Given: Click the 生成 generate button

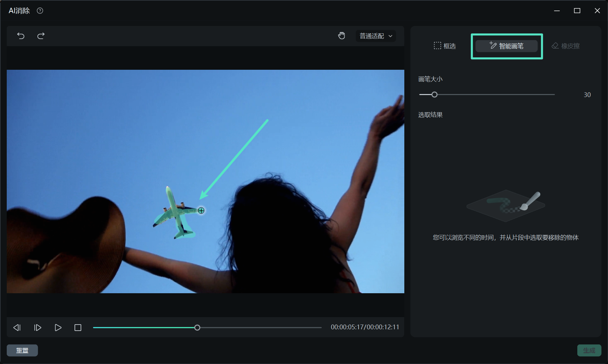Looking at the screenshot, I should pyautogui.click(x=589, y=351).
